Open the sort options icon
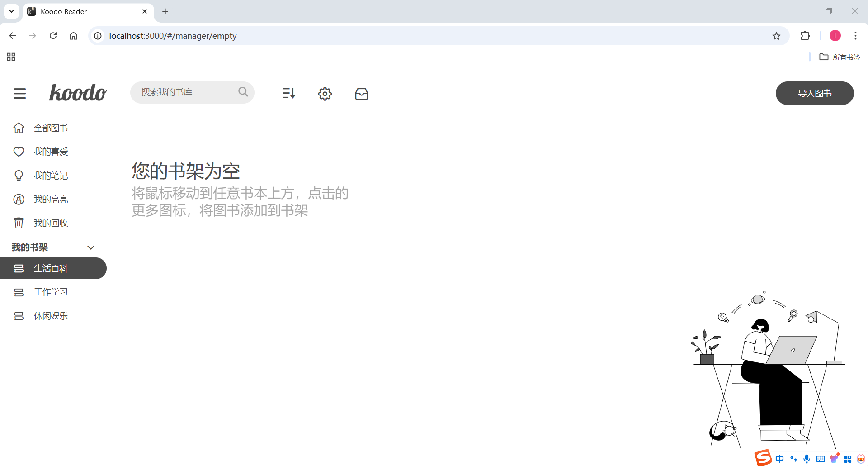This screenshot has width=868, height=466. tap(288, 93)
